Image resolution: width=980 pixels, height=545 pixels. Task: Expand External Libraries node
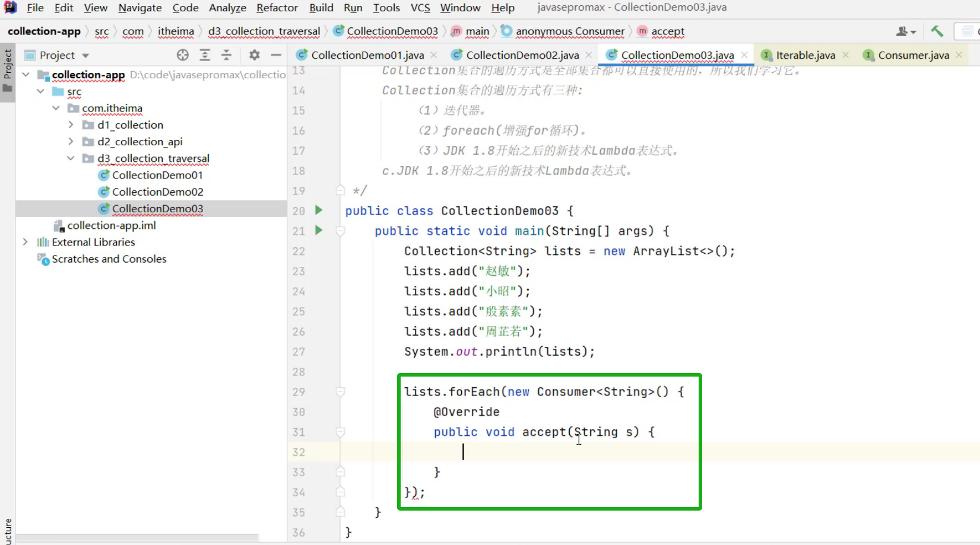[x=25, y=242]
